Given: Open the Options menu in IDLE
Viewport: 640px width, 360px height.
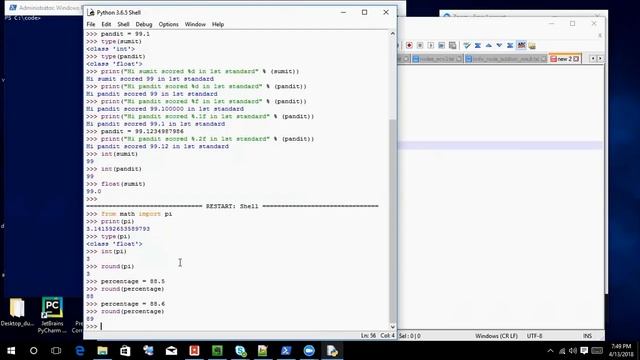Looking at the screenshot, I should click(x=169, y=24).
